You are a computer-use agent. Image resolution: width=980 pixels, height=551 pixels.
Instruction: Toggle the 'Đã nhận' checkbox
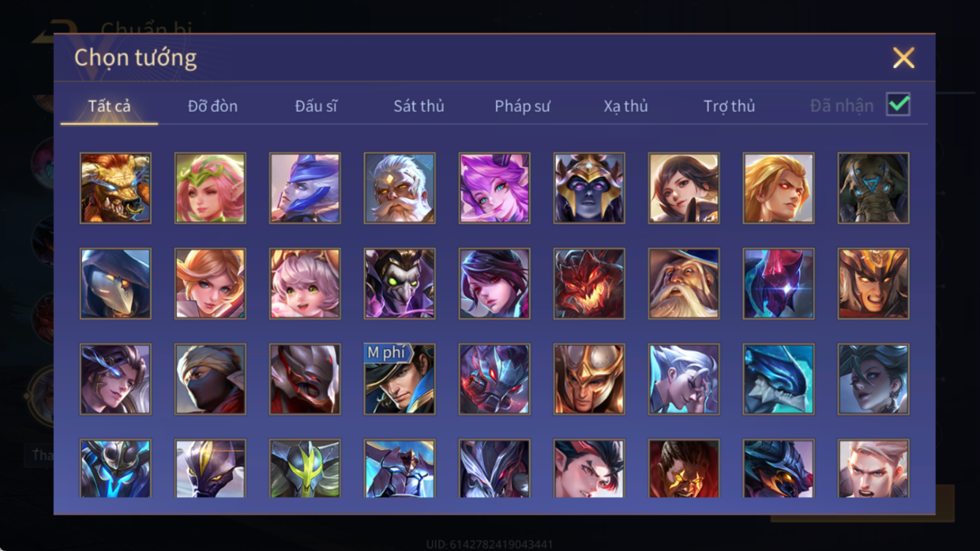click(898, 105)
